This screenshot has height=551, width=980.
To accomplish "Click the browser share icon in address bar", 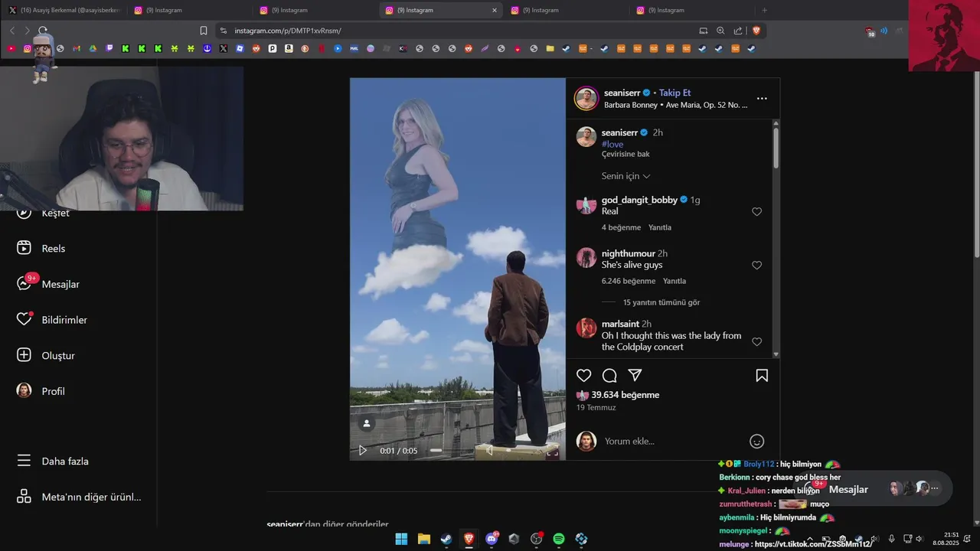I will pyautogui.click(x=738, y=31).
